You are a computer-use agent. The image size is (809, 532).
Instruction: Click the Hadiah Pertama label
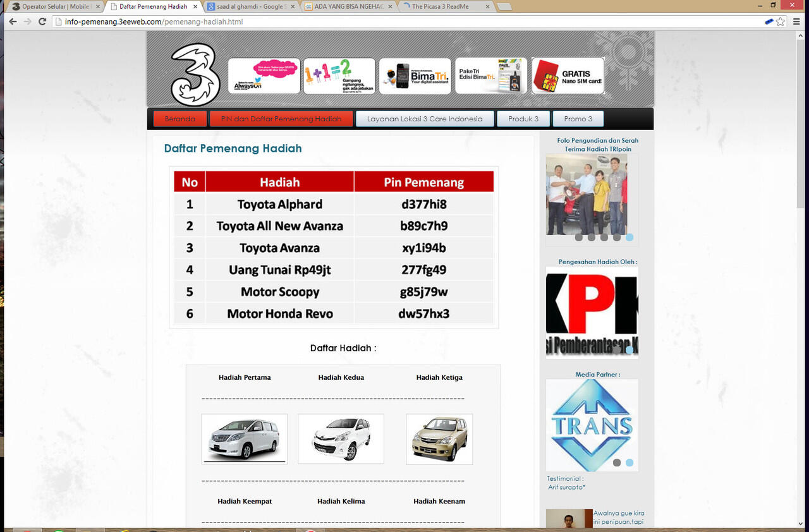pyautogui.click(x=245, y=377)
